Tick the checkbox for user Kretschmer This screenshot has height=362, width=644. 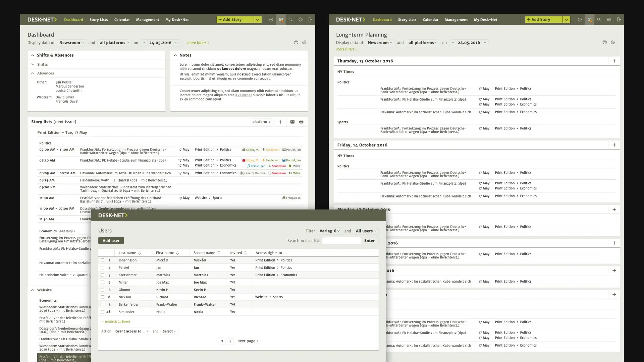click(x=103, y=275)
